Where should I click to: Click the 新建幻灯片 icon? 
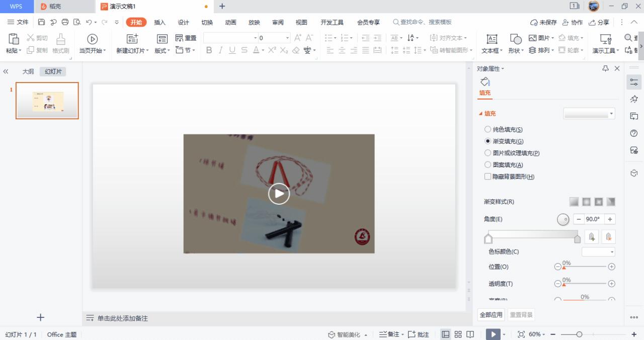coord(132,44)
